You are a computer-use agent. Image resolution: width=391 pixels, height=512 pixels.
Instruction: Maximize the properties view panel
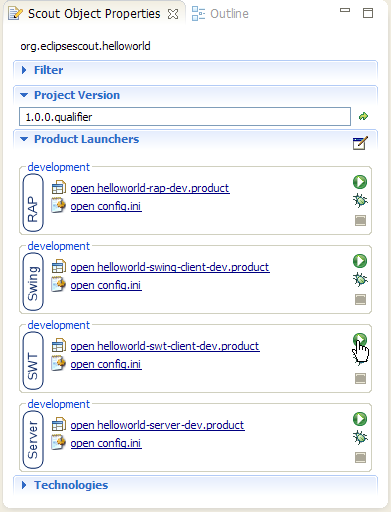[368, 13]
